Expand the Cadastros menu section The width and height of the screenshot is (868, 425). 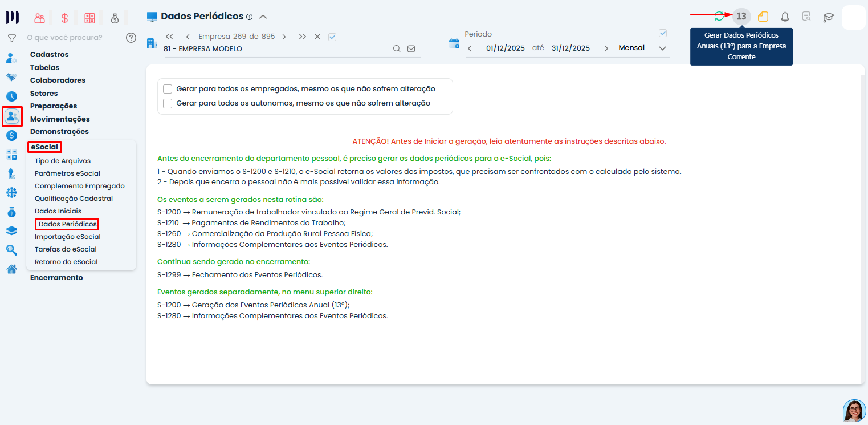[49, 55]
